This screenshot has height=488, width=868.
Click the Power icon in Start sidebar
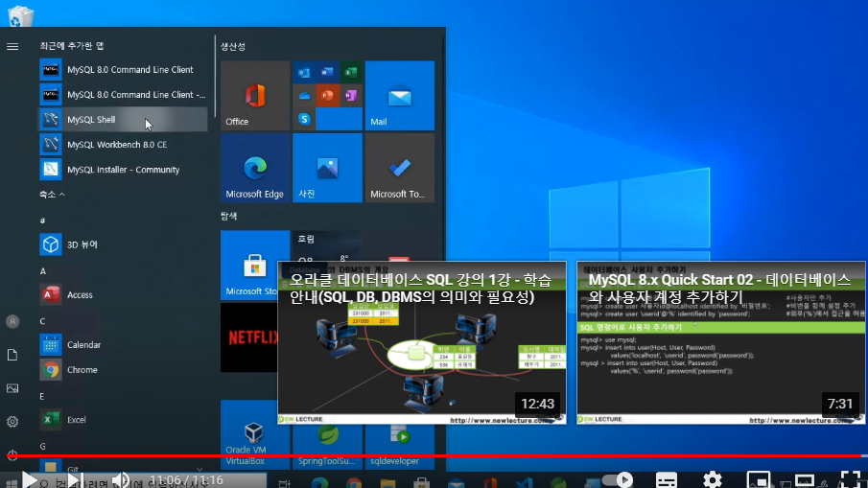click(12, 454)
